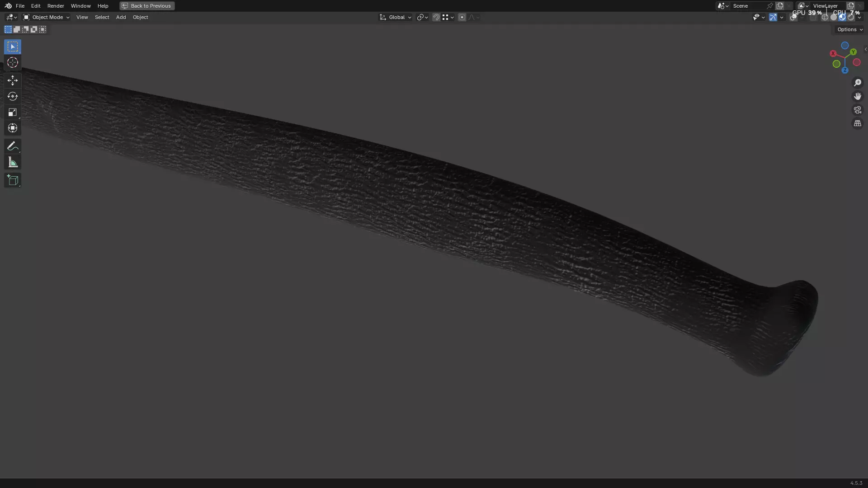
Task: Switch to wireframe viewport shading
Action: (825, 18)
